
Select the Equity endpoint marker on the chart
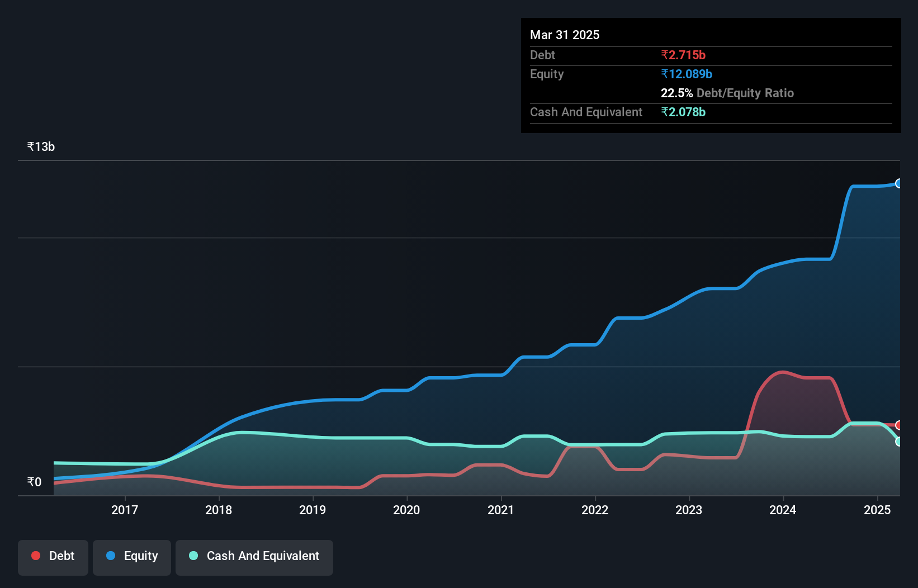click(900, 183)
